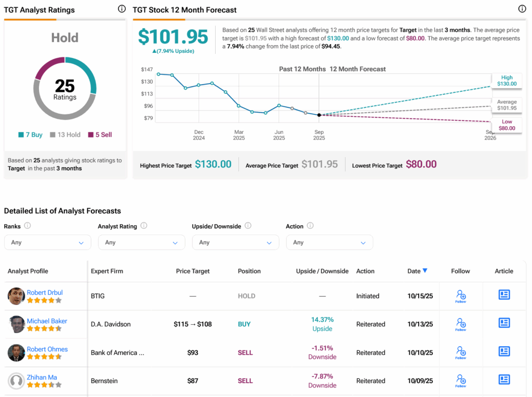Click info icon beside 12 Month Forecast
Image resolution: width=532 pixels, height=397 pixels.
[522, 9]
